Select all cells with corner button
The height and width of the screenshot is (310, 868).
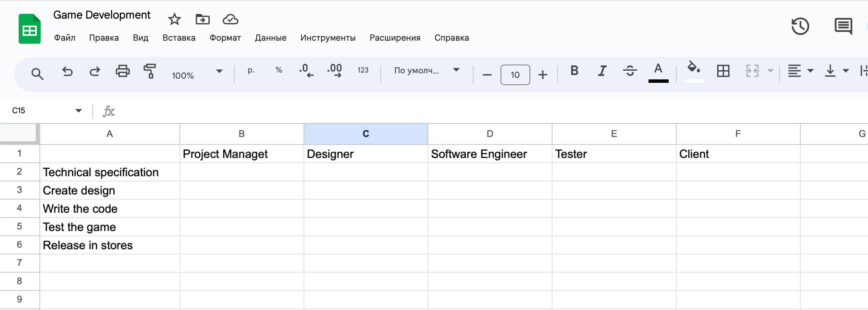pos(19,134)
